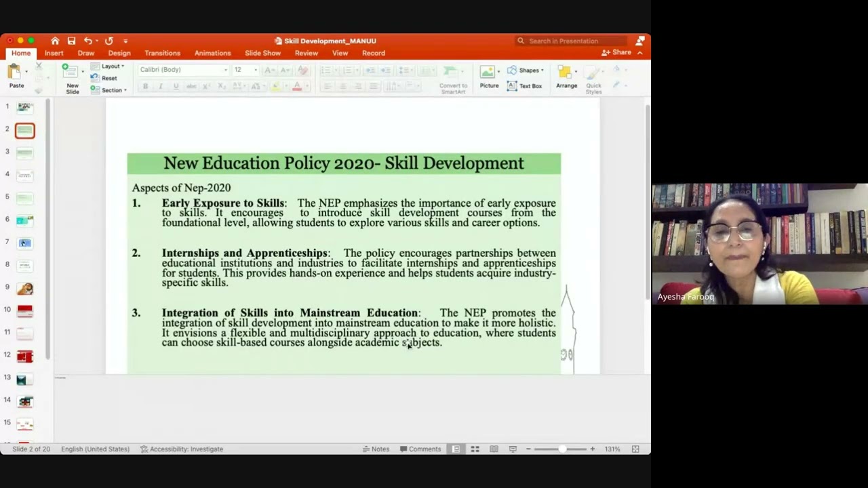Click the Home icon in the title bar
The image size is (868, 488).
(x=55, y=41)
